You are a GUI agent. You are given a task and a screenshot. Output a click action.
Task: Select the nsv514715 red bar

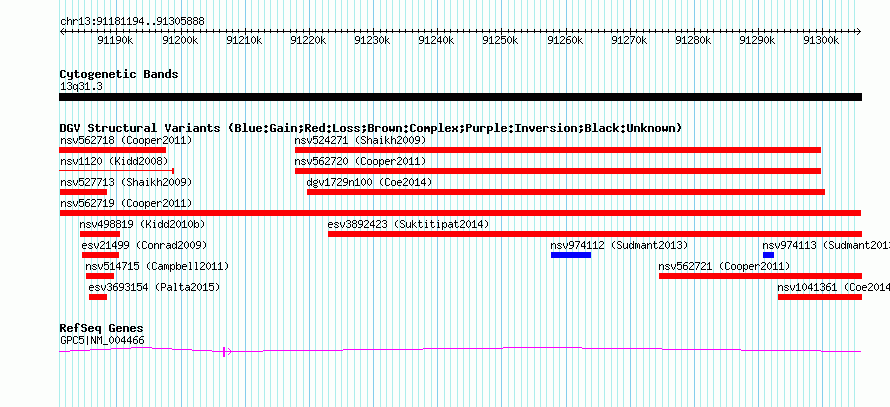pos(100,276)
